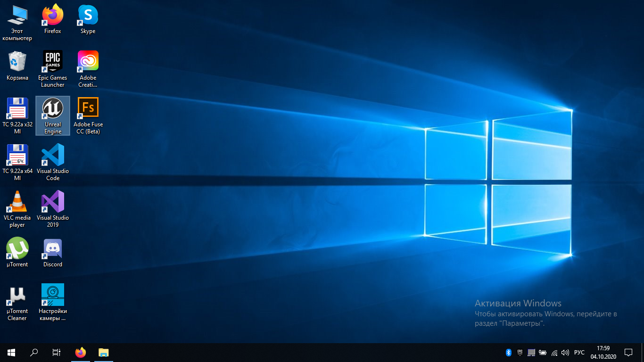Image resolution: width=644 pixels, height=362 pixels.
Task: Click the Show desktop strip after notifications
Action: 643,353
